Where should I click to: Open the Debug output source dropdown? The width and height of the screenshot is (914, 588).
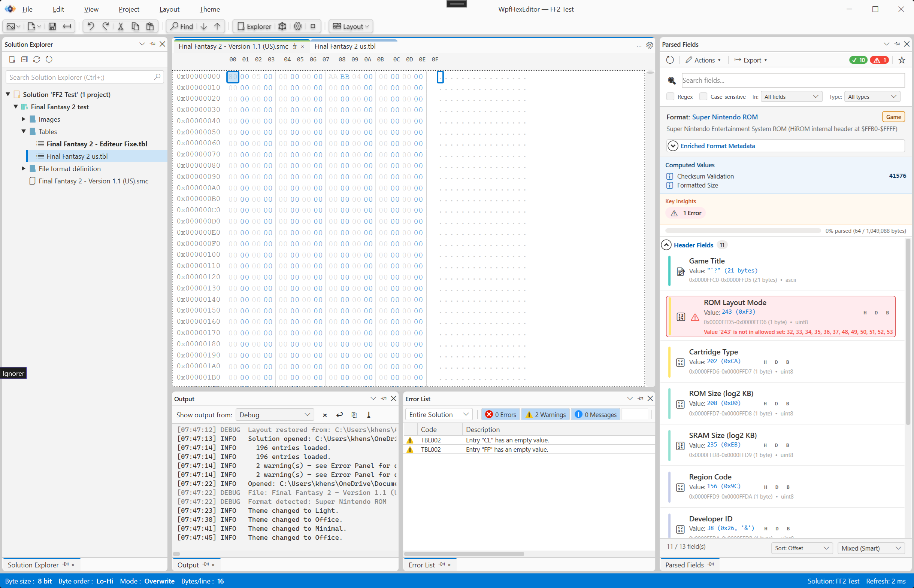pos(275,415)
